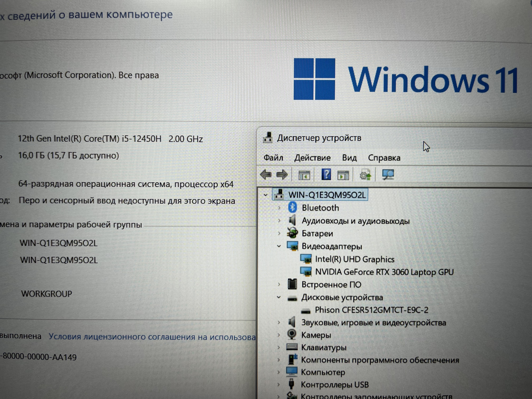The height and width of the screenshot is (399, 532).
Task: Click the blue Help question mark icon
Action: point(326,174)
